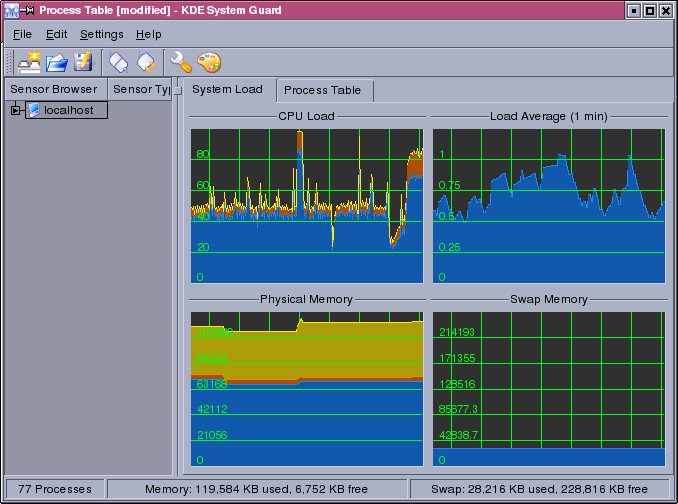This screenshot has width=678, height=504.
Task: Click the Sensor Type column header
Action: [140, 89]
